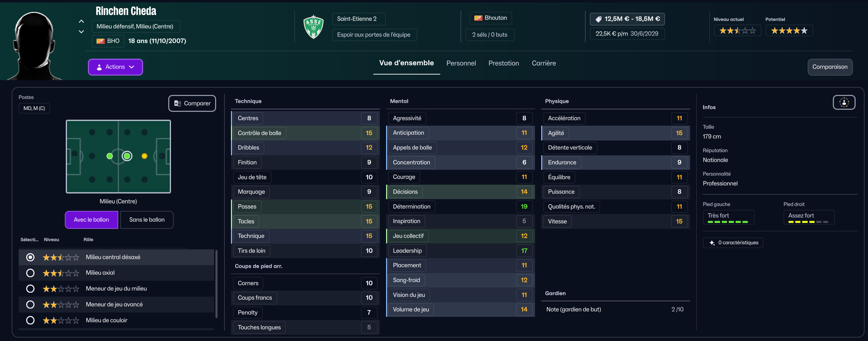Click the BHO flag chip
Viewport: 868px width, 341px height.
tap(108, 41)
